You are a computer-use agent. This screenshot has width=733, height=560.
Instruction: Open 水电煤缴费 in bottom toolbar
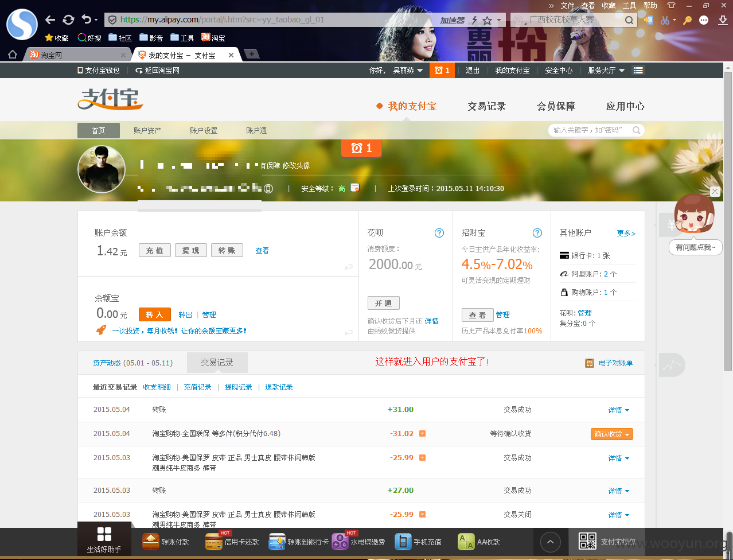[358, 542]
